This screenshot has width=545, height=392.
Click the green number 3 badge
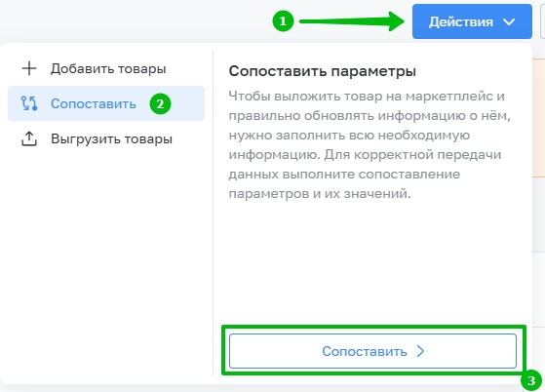[x=531, y=380]
